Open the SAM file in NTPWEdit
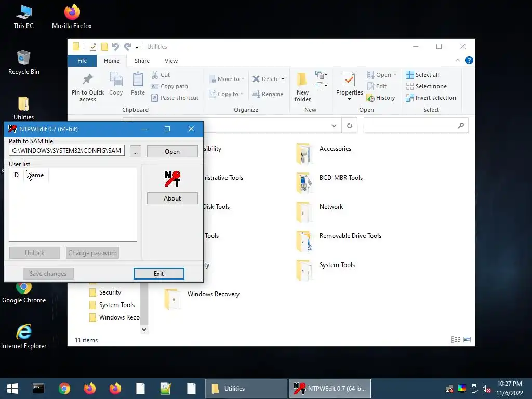 172,151
